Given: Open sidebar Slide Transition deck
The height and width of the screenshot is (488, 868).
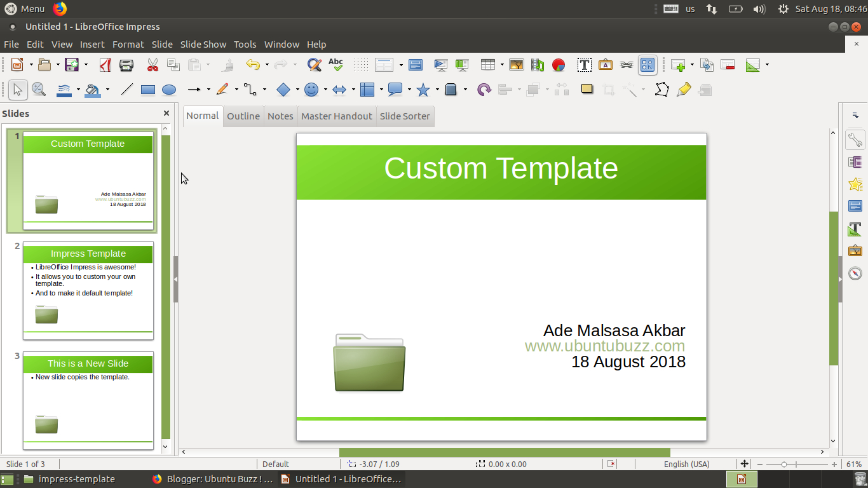Looking at the screenshot, I should pos(855,162).
